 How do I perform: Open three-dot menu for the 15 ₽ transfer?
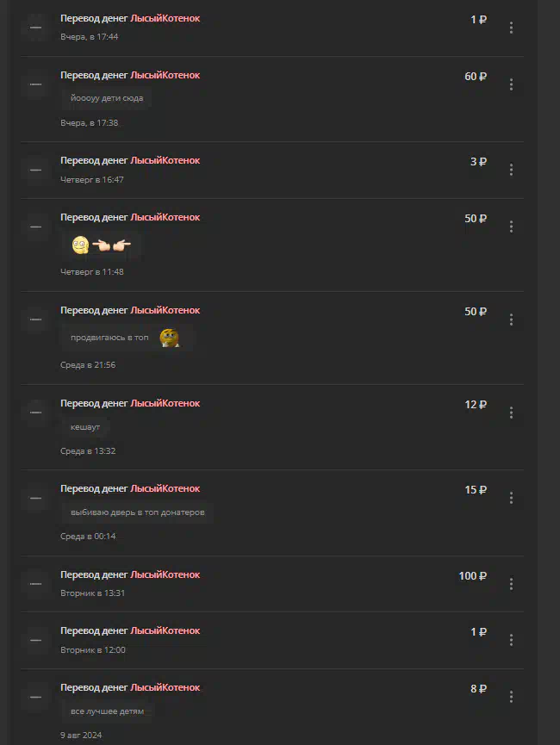click(x=511, y=498)
